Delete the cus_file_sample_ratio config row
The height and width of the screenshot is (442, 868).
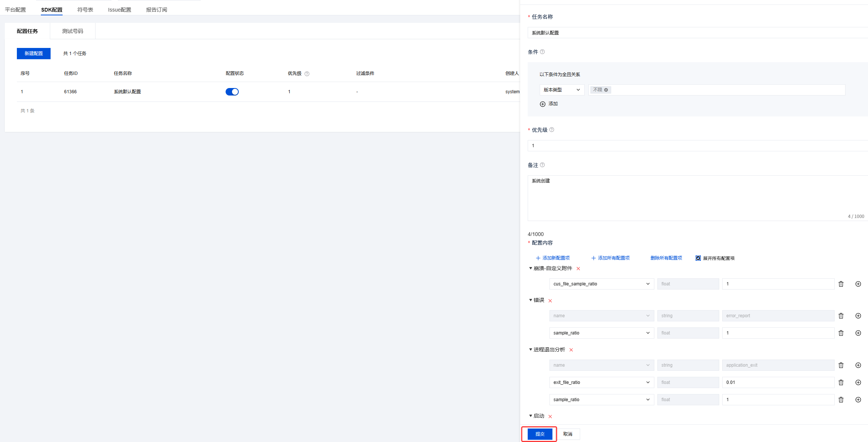841,284
